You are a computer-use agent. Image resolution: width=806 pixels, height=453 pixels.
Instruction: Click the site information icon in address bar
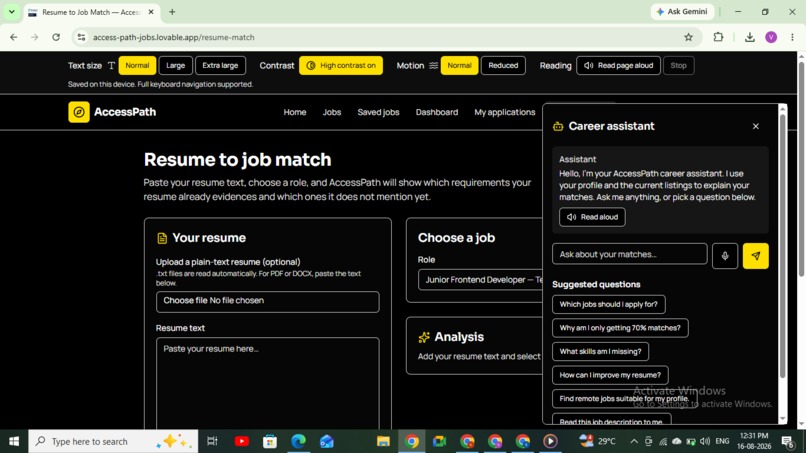[x=81, y=37]
